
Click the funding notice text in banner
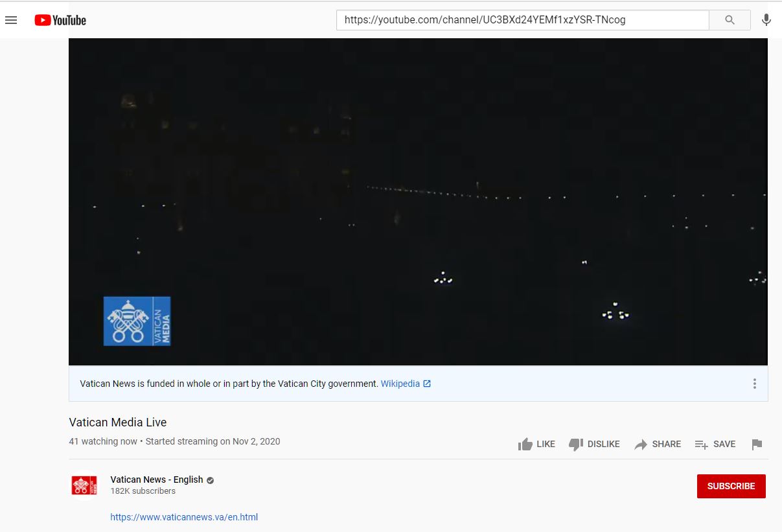(229, 384)
